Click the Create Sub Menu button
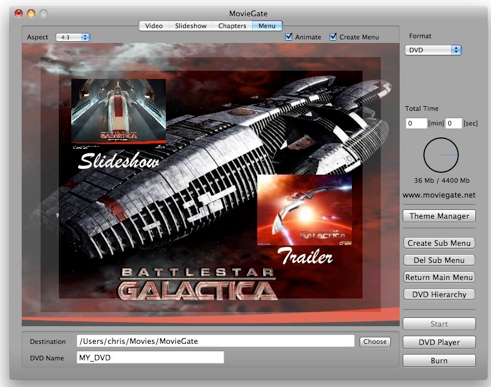Image resolution: width=491 pixels, height=387 pixels. (x=439, y=243)
